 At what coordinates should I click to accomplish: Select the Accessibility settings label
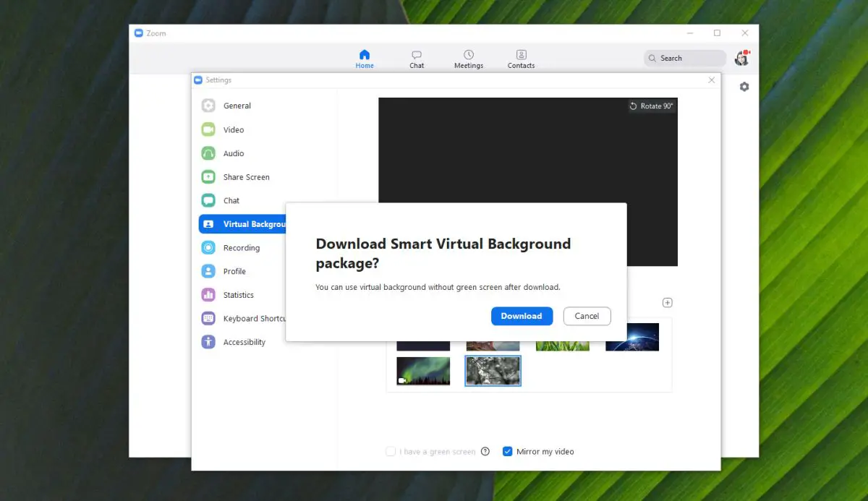tap(244, 342)
